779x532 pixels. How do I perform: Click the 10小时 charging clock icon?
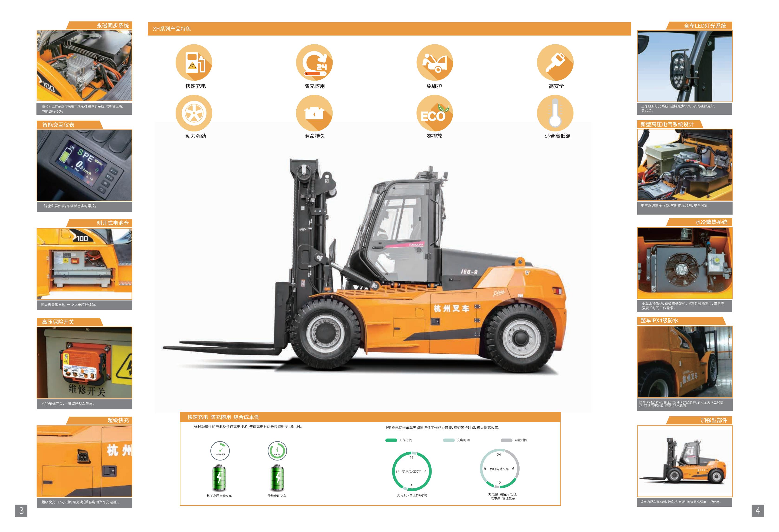pyautogui.click(x=277, y=450)
